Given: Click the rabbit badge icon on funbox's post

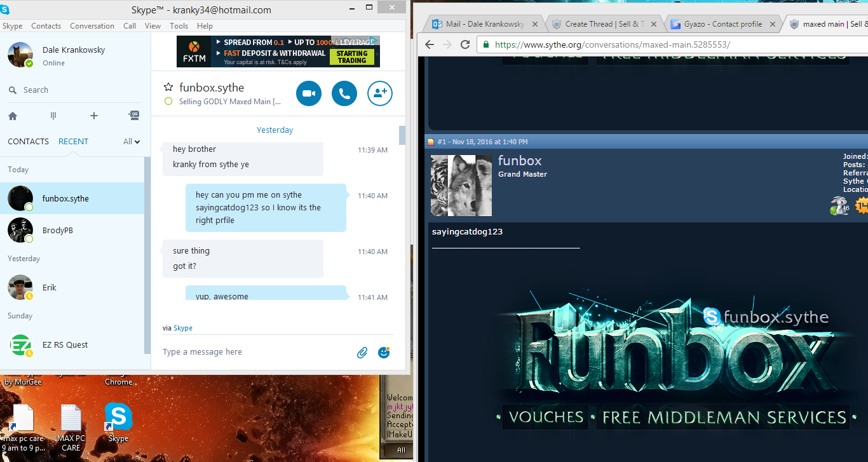Looking at the screenshot, I should [839, 205].
